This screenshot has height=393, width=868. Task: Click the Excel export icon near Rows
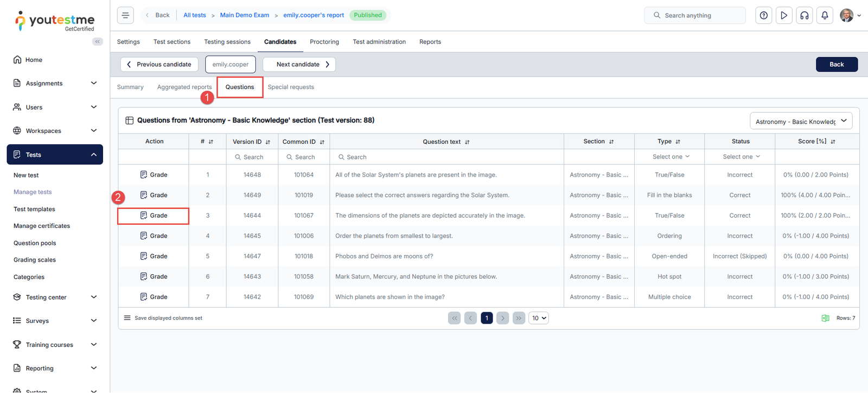[x=825, y=318]
